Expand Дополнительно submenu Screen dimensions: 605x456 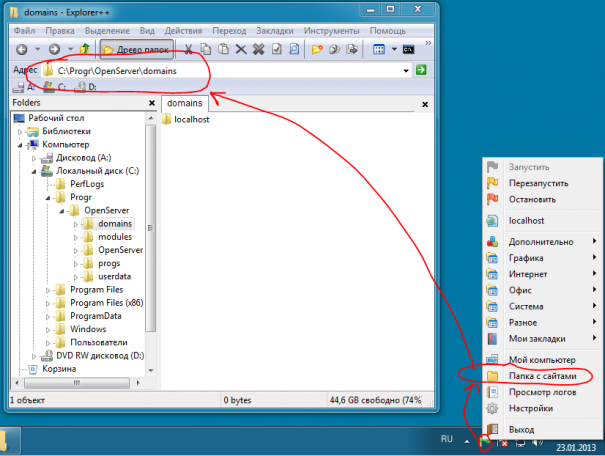541,242
